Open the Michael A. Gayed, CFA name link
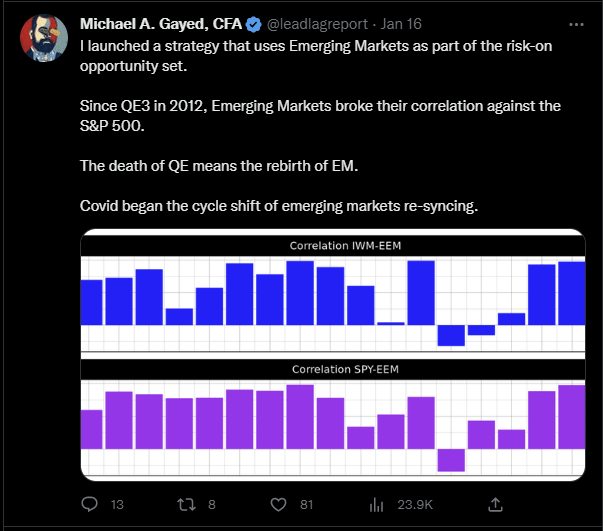Screen dimensions: 603x531 click(x=161, y=24)
